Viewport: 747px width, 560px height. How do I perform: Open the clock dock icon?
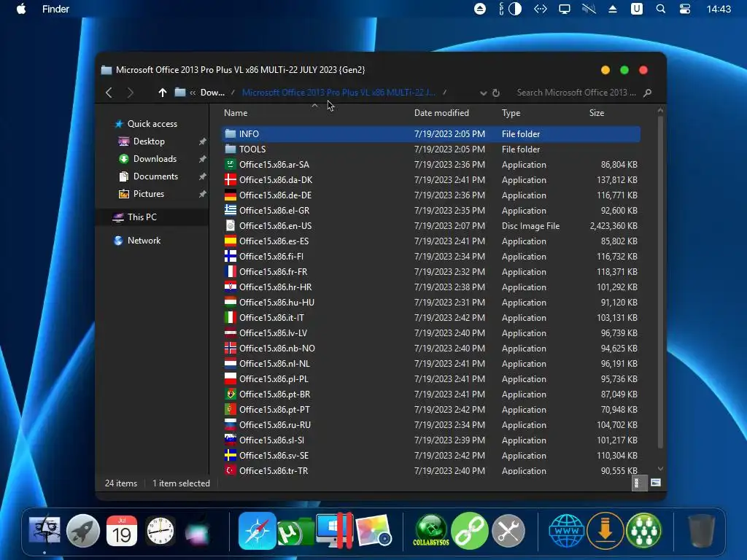[x=160, y=531]
